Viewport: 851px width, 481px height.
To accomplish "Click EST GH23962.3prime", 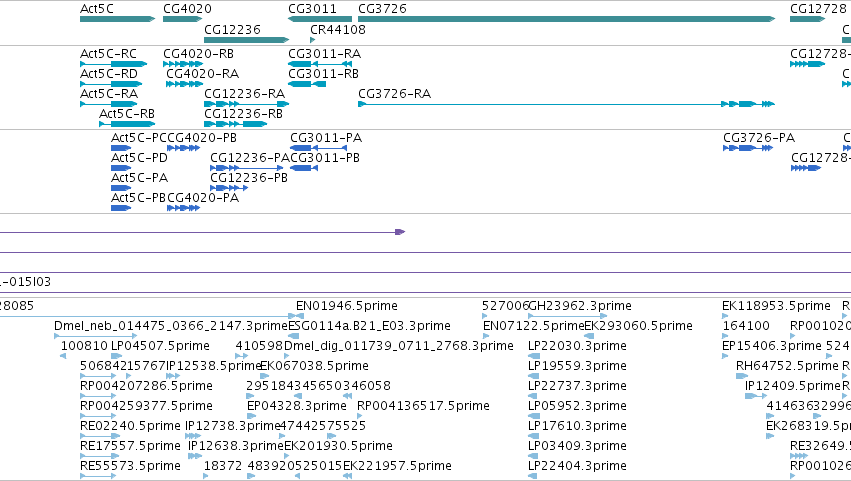I will click(580, 306).
